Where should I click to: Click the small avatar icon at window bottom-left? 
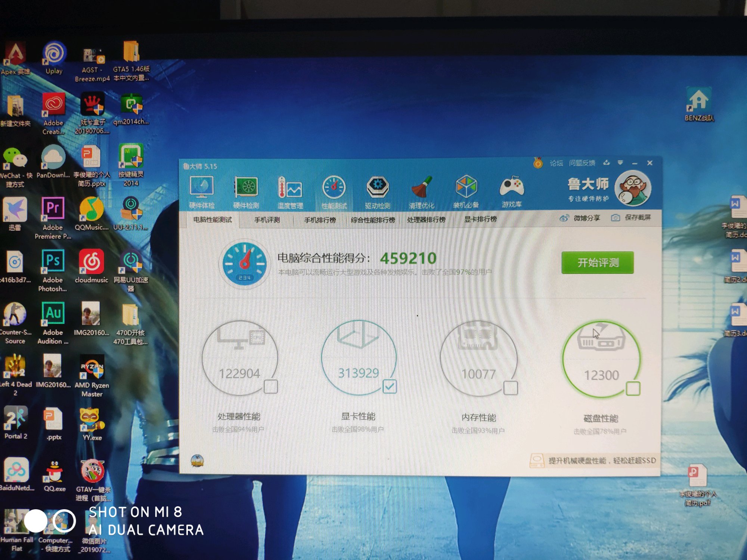click(197, 461)
